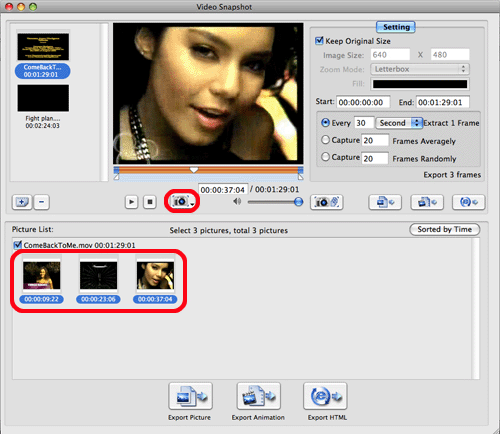Select Capture Frames Averagely radio option
The image size is (500, 434).
325,140
